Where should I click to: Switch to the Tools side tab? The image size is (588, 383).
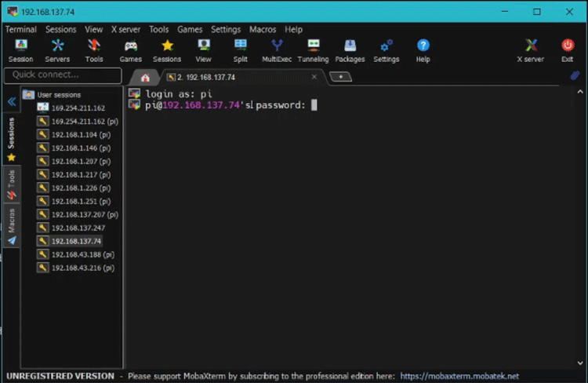pyautogui.click(x=12, y=184)
